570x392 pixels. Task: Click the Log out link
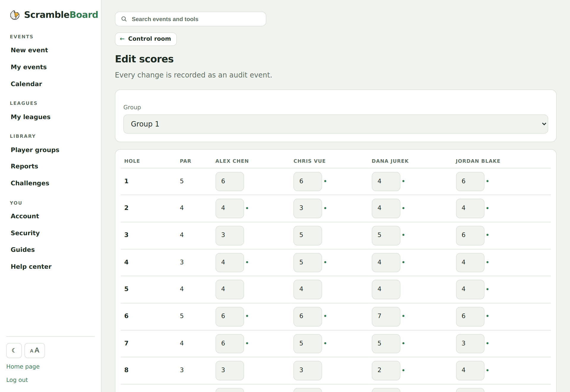[17, 380]
